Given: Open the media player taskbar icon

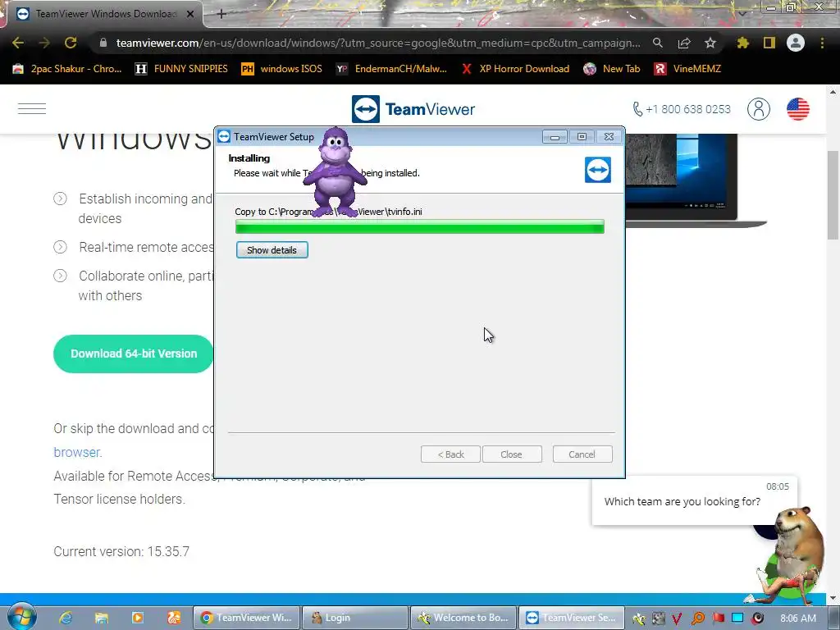Looking at the screenshot, I should tap(138, 618).
